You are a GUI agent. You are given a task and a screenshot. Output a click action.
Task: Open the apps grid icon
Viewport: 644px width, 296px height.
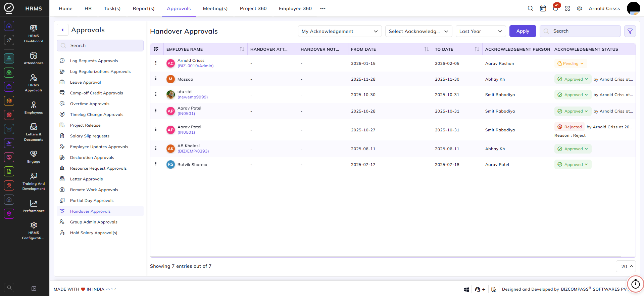[567, 8]
